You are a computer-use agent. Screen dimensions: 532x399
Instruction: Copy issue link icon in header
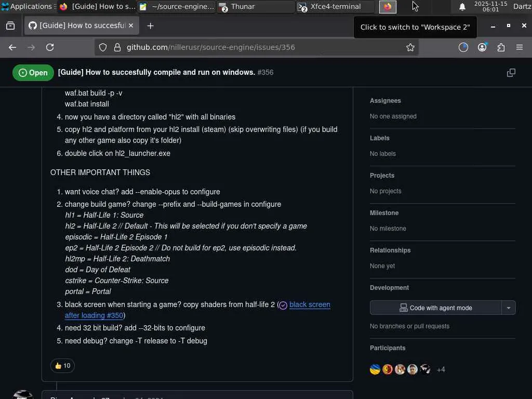tap(511, 73)
